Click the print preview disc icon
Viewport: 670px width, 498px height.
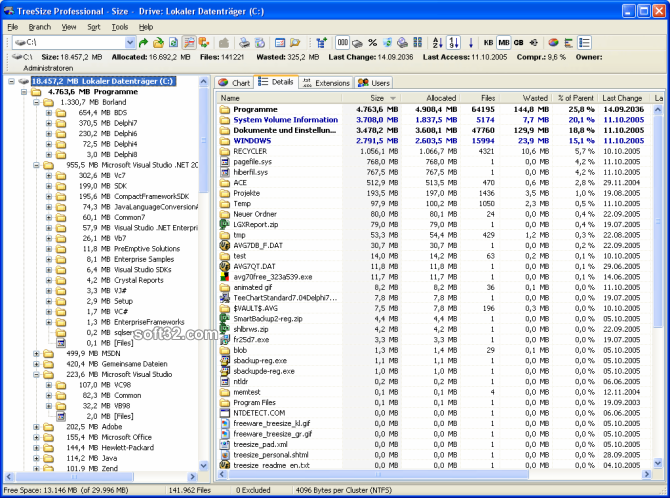coord(260,43)
